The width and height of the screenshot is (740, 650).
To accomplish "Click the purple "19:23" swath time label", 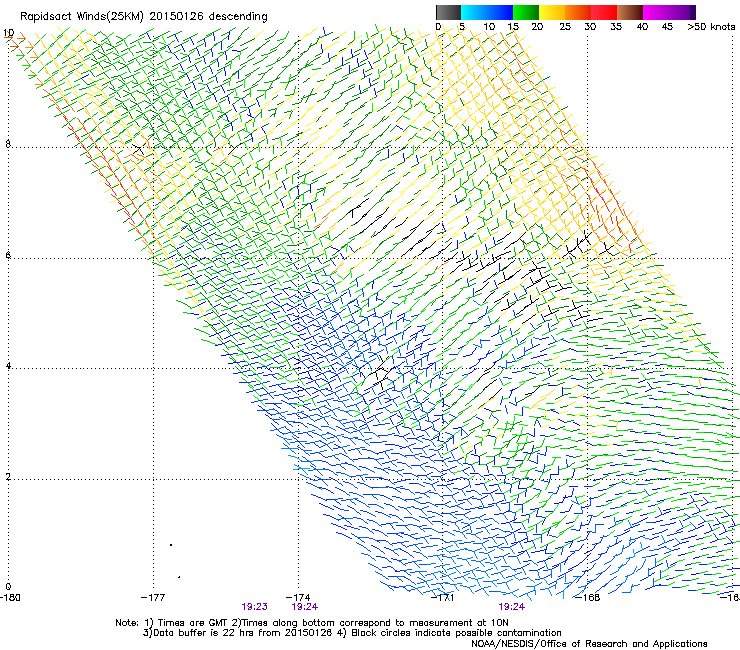I will click(254, 607).
